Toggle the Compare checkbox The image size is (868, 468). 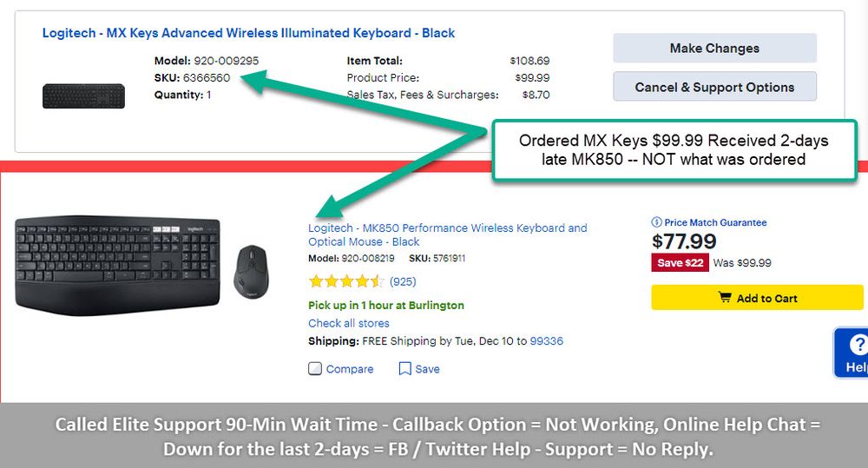[x=315, y=369]
